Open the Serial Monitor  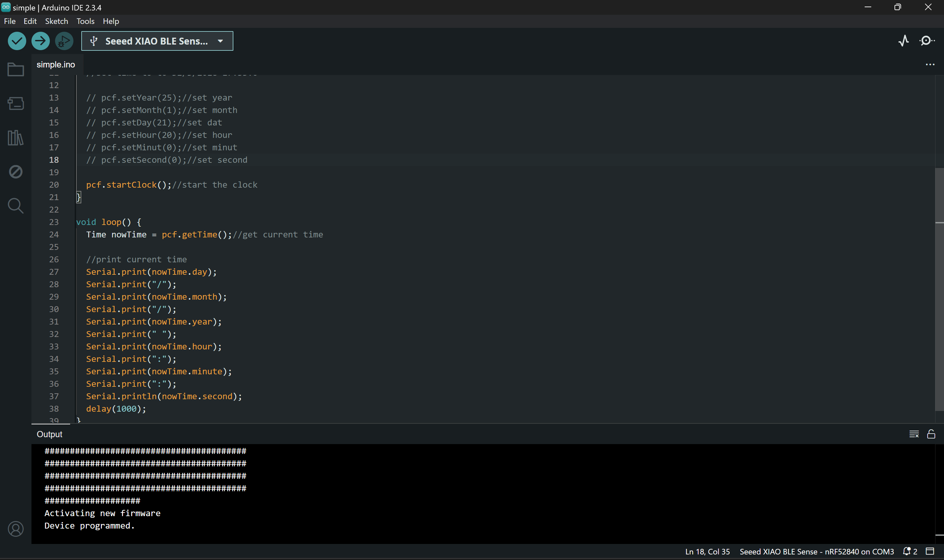tap(927, 41)
